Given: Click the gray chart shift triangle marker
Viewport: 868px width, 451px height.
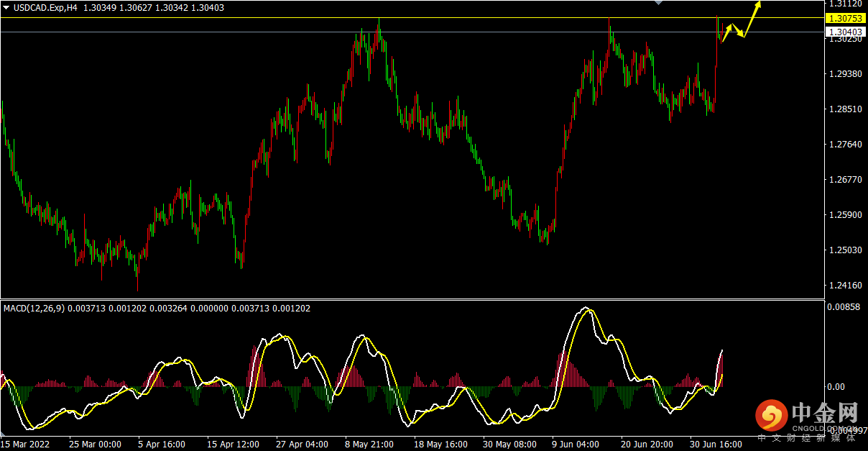Looking at the screenshot, I should click(x=658, y=4).
